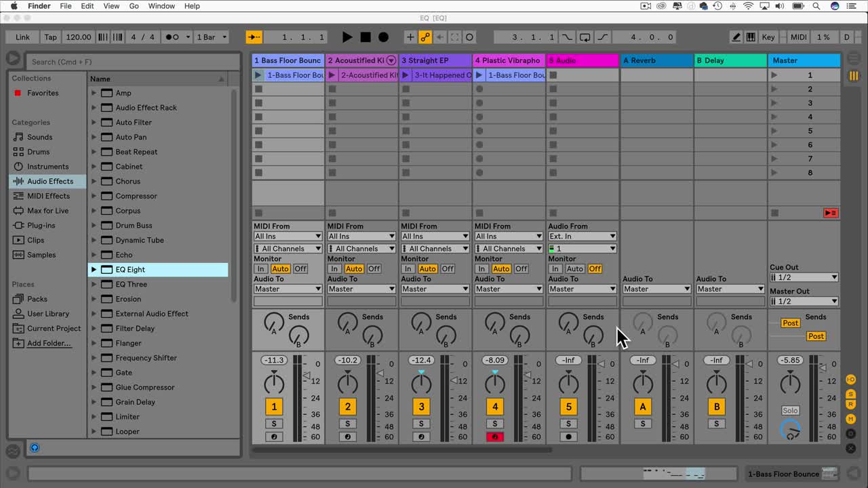The height and width of the screenshot is (488, 868).
Task: Toggle the computer MIDI keyboard button
Action: point(751,37)
